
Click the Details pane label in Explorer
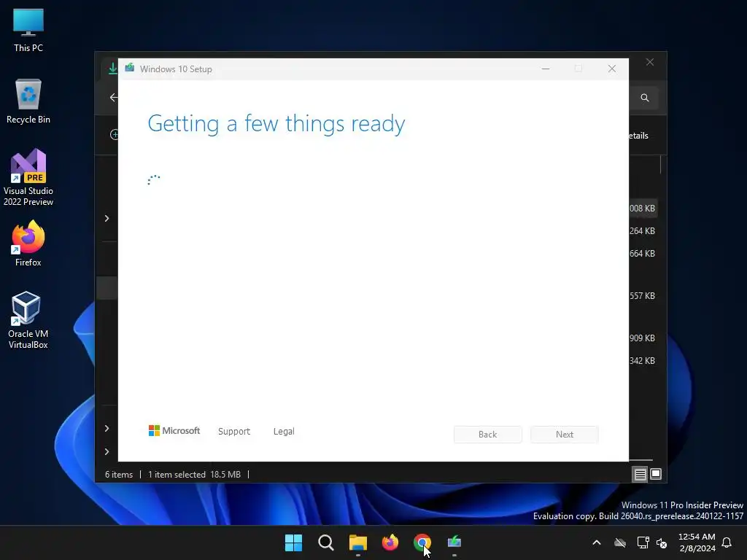pos(639,136)
